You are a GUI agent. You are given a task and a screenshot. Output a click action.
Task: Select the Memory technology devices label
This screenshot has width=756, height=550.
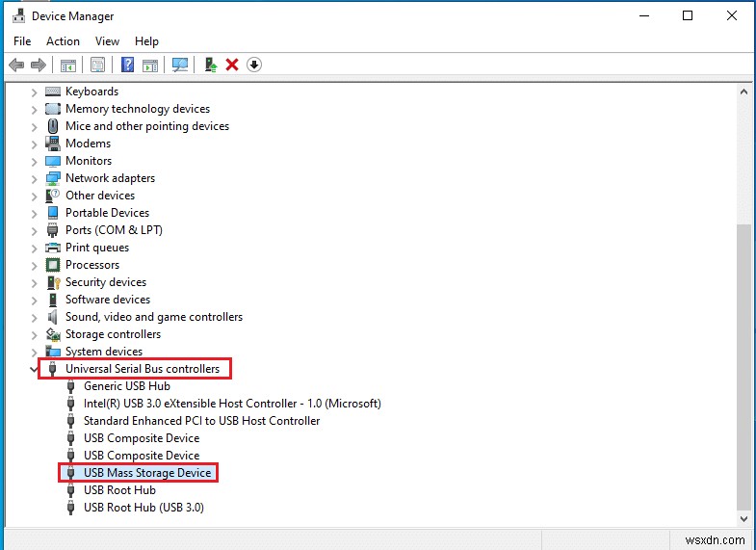click(x=138, y=109)
